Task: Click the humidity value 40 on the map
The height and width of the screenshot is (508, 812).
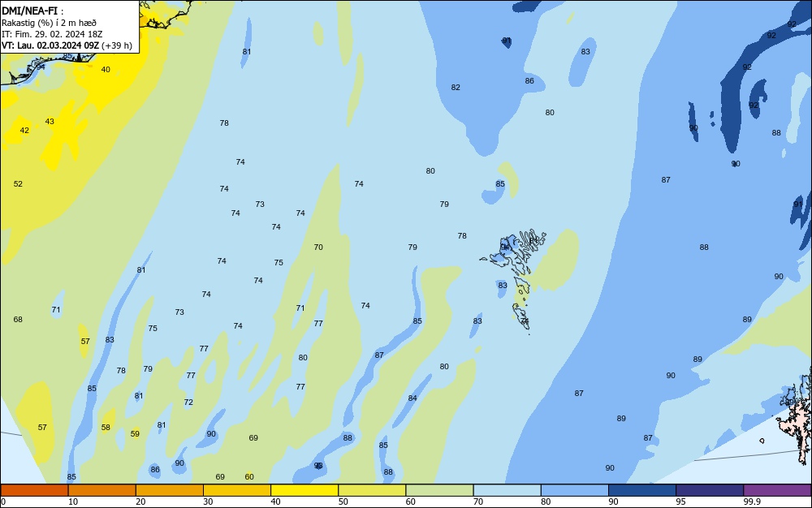Action: 106,69
